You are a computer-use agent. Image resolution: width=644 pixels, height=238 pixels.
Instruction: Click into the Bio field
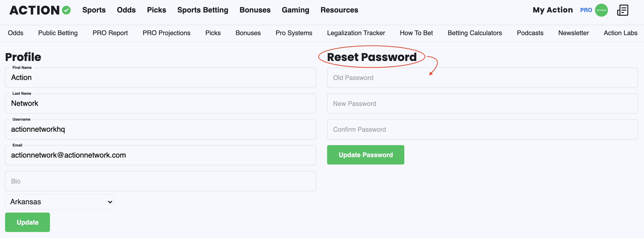[x=160, y=181]
